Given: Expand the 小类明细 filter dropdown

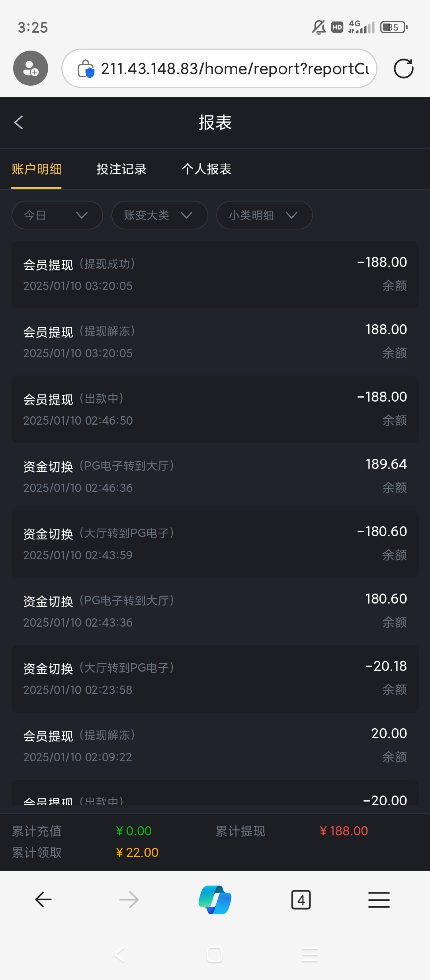Looking at the screenshot, I should click(x=264, y=215).
